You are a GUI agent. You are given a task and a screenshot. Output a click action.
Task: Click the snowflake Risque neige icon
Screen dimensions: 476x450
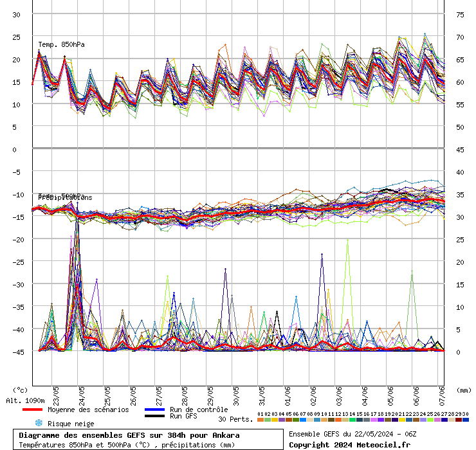pos(39,423)
